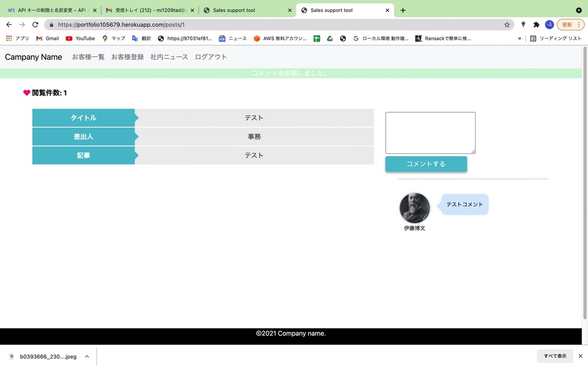Screen dimensions: 588x368
Task: Click the page vertical scrollbar
Action: (x=585, y=183)
